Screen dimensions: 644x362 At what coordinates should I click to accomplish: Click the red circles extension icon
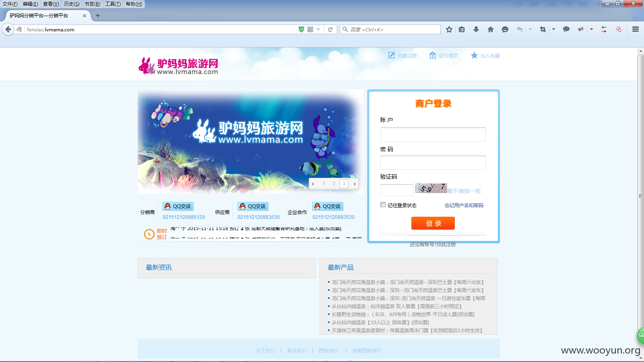619,29
